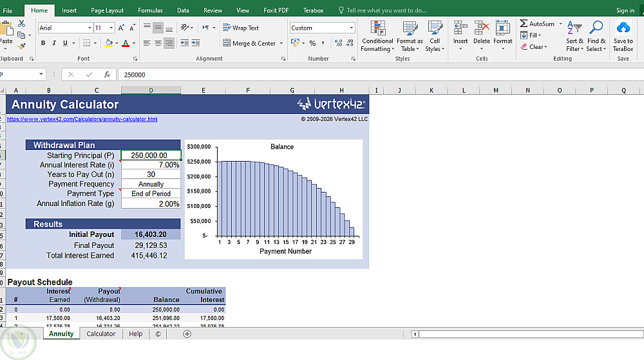Click the Cut scissors icon

(x=22, y=24)
